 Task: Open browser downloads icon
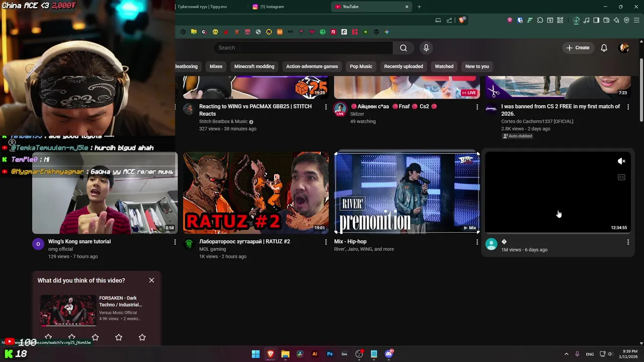[577, 20]
